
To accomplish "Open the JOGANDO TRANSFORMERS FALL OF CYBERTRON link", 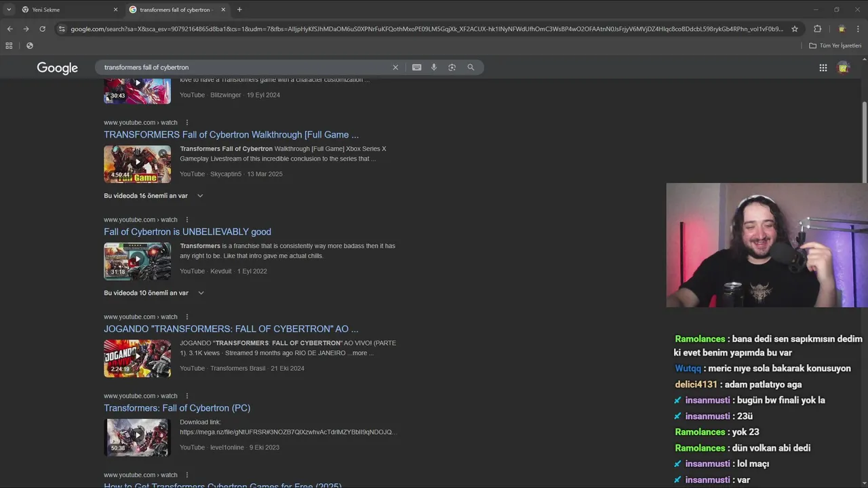I will click(231, 329).
